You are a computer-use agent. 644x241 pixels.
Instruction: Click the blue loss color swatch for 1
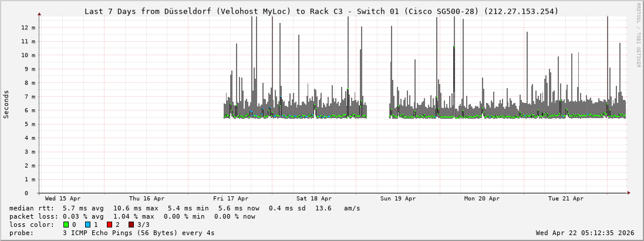click(87, 225)
